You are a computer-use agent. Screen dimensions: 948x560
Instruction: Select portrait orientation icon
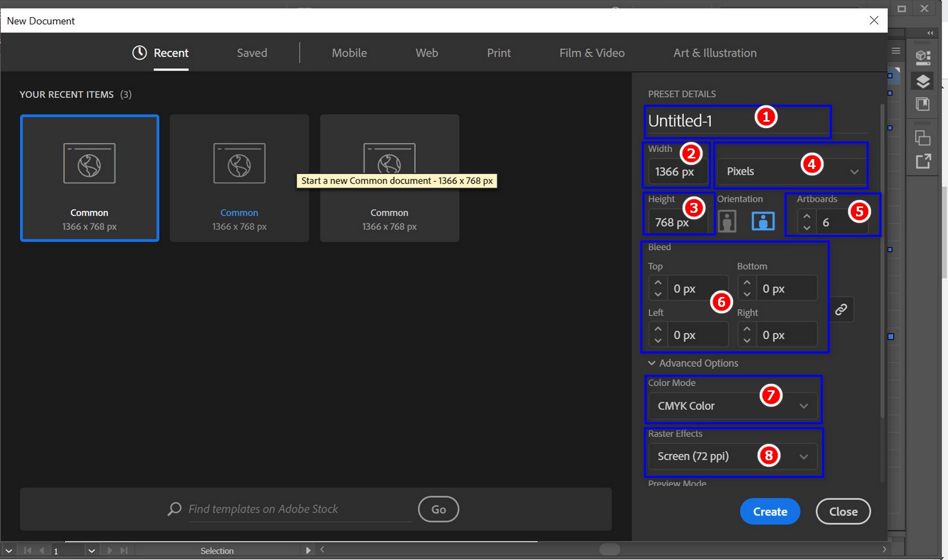point(727,221)
